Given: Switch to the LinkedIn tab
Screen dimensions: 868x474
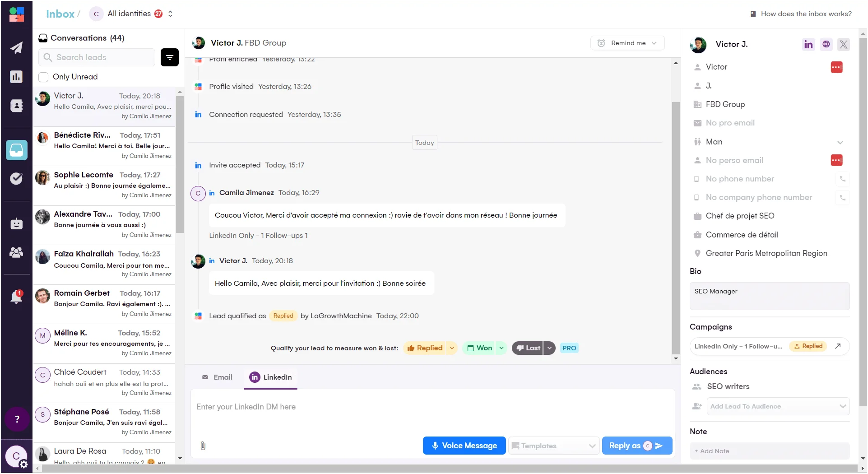Looking at the screenshot, I should 270,377.
